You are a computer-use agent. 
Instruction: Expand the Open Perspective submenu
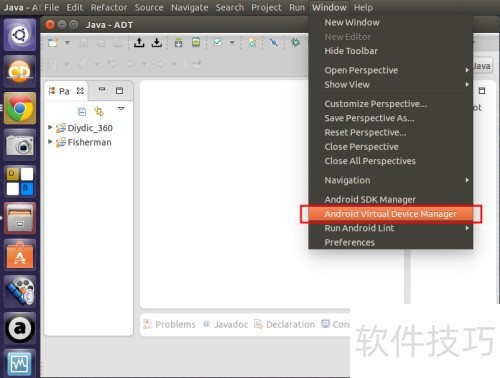[391, 70]
